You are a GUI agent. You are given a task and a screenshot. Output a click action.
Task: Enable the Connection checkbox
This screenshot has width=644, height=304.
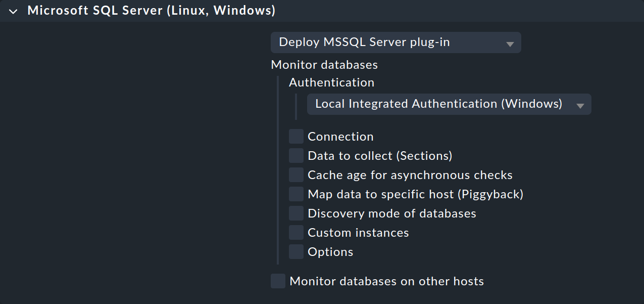[x=296, y=136]
